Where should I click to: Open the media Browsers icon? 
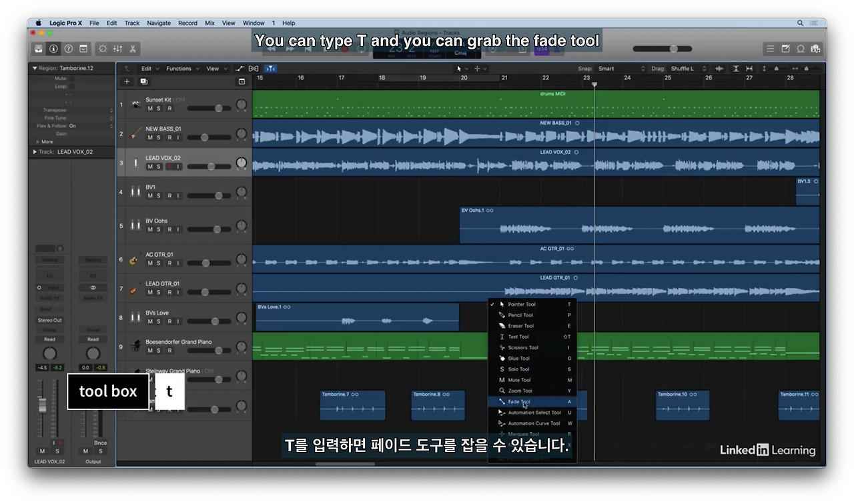(815, 49)
